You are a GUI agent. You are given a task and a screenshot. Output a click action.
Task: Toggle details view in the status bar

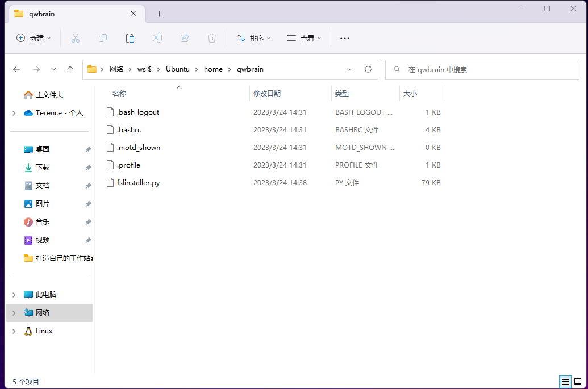pos(565,382)
